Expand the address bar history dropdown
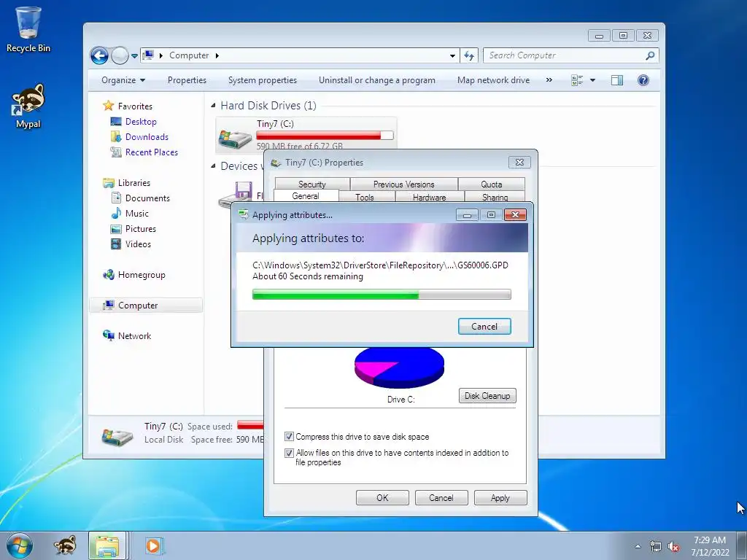 tap(452, 55)
